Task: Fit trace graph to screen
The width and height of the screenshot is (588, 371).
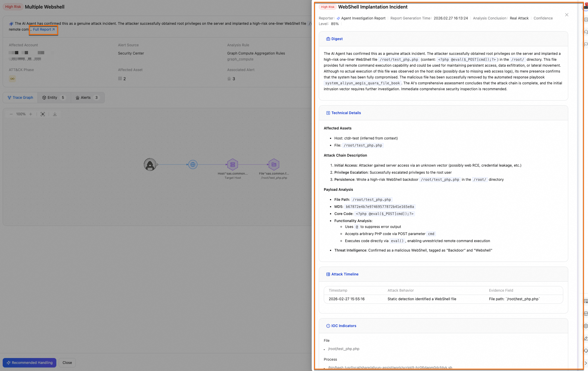Action: [x=43, y=114]
